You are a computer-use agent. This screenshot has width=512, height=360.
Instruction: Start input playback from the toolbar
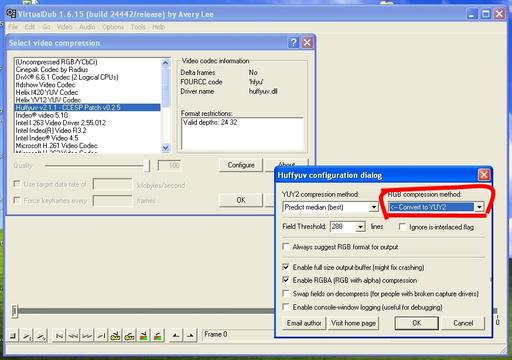[27, 335]
